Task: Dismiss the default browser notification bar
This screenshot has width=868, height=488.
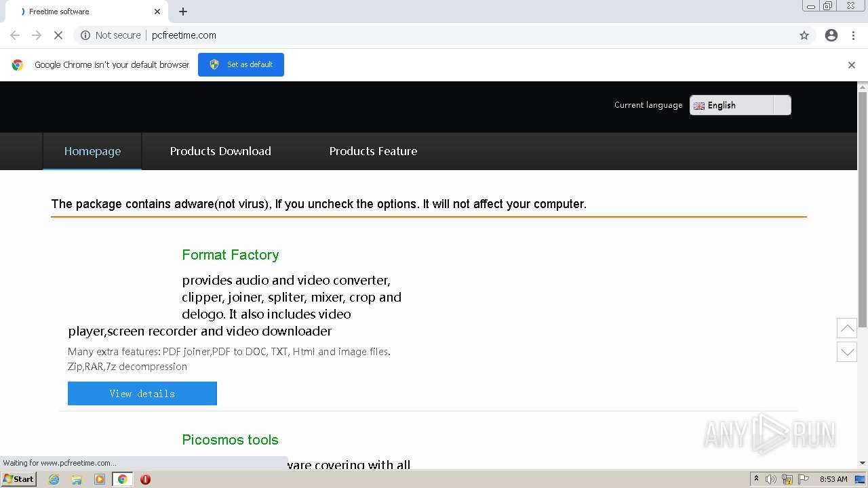Action: [852, 65]
